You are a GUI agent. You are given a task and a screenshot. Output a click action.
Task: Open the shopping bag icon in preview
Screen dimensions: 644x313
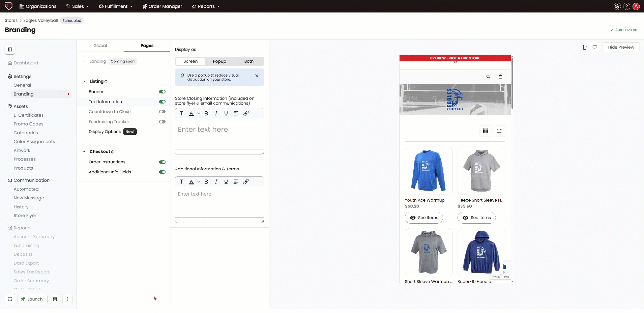(x=500, y=77)
